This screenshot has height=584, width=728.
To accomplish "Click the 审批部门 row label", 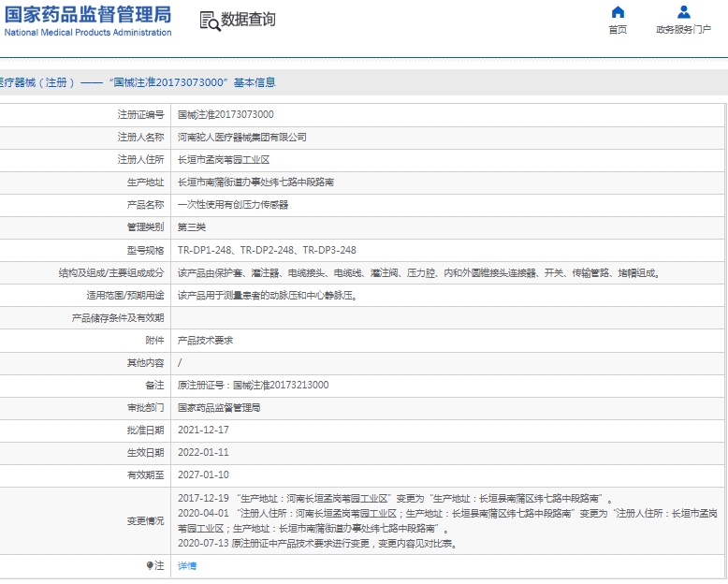I will [x=145, y=408].
